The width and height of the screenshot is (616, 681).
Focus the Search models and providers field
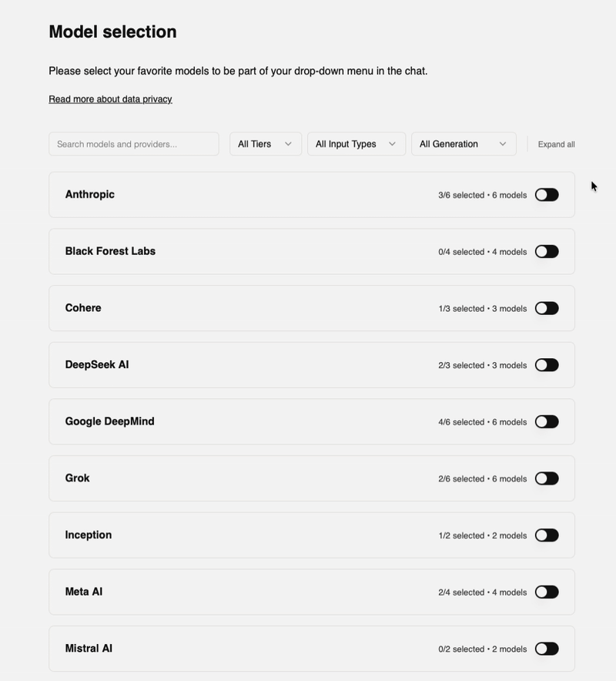click(133, 144)
